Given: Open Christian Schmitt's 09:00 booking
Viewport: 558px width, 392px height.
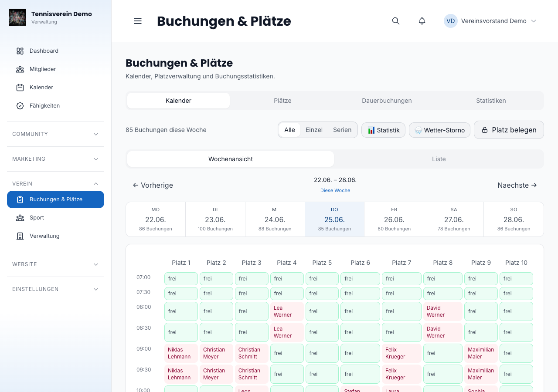Looking at the screenshot, I should coord(252,353).
